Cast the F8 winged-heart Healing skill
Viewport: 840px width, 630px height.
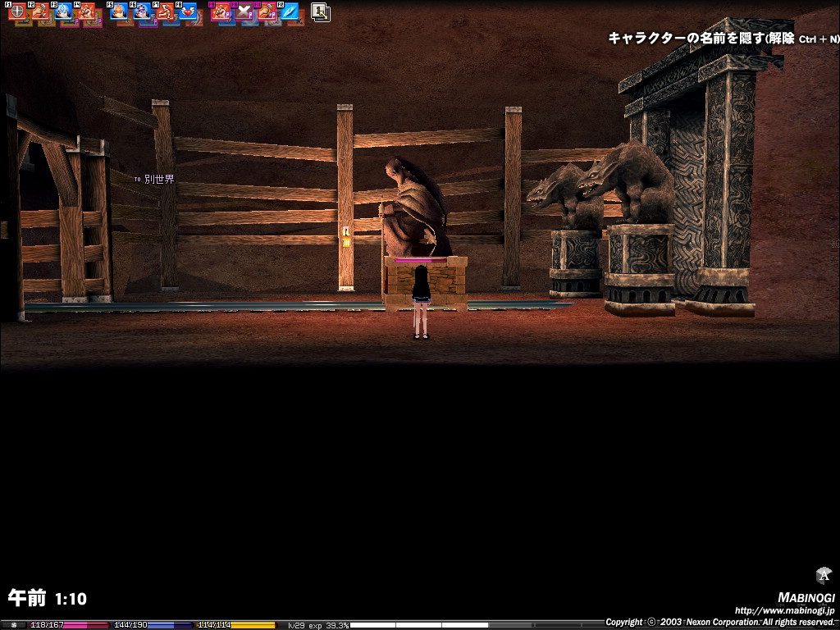tap(188, 11)
